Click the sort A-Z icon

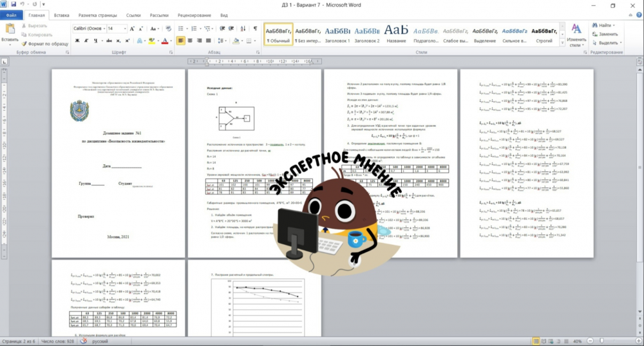click(241, 28)
